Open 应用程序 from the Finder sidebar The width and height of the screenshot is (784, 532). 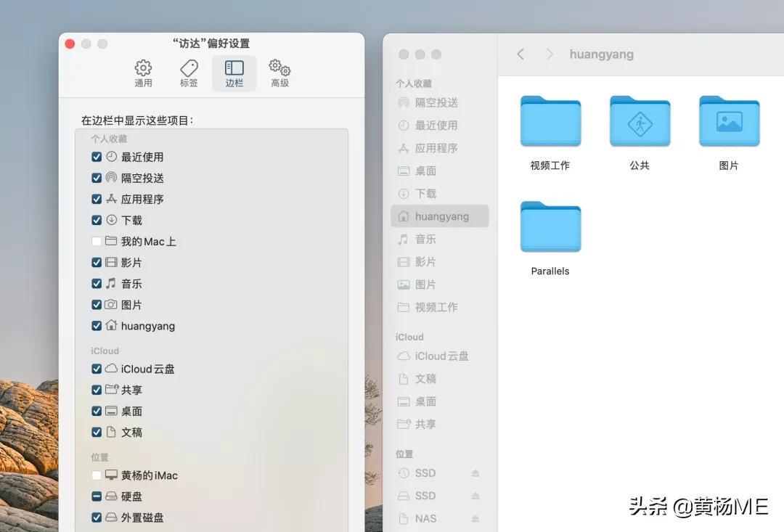(x=438, y=148)
